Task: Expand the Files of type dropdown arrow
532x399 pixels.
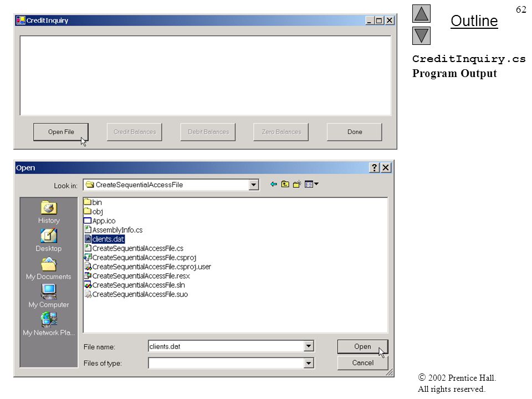Action: [308, 363]
